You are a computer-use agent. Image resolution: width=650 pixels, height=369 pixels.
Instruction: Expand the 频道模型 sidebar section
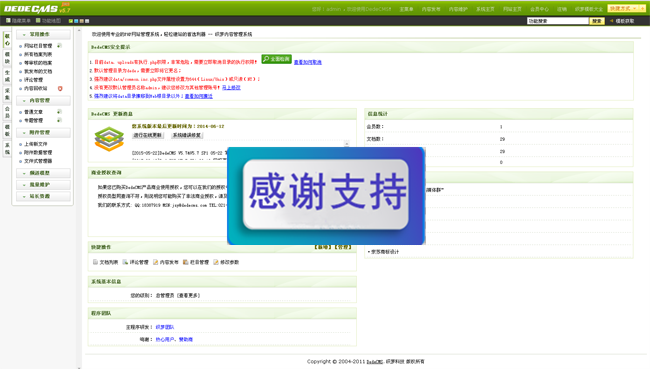pyautogui.click(x=43, y=173)
